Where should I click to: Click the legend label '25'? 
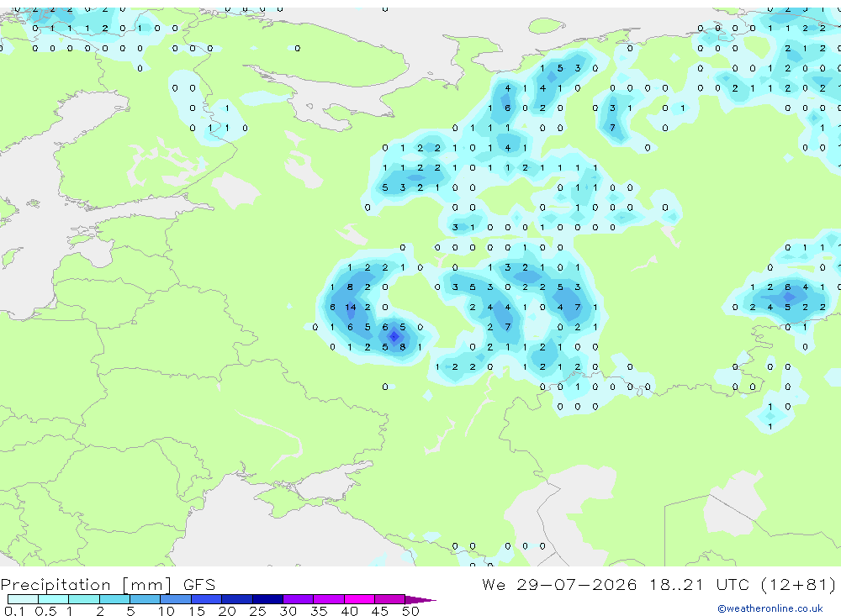click(x=257, y=611)
